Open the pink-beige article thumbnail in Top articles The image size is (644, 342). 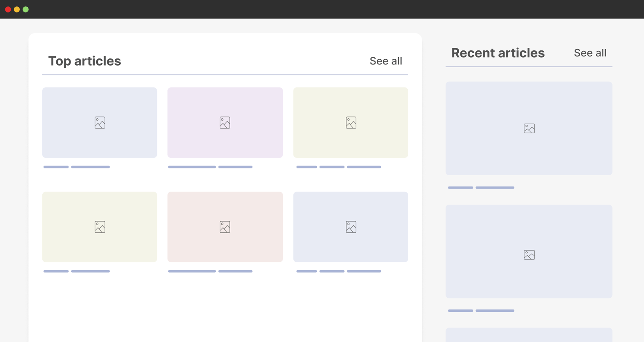[225, 227]
